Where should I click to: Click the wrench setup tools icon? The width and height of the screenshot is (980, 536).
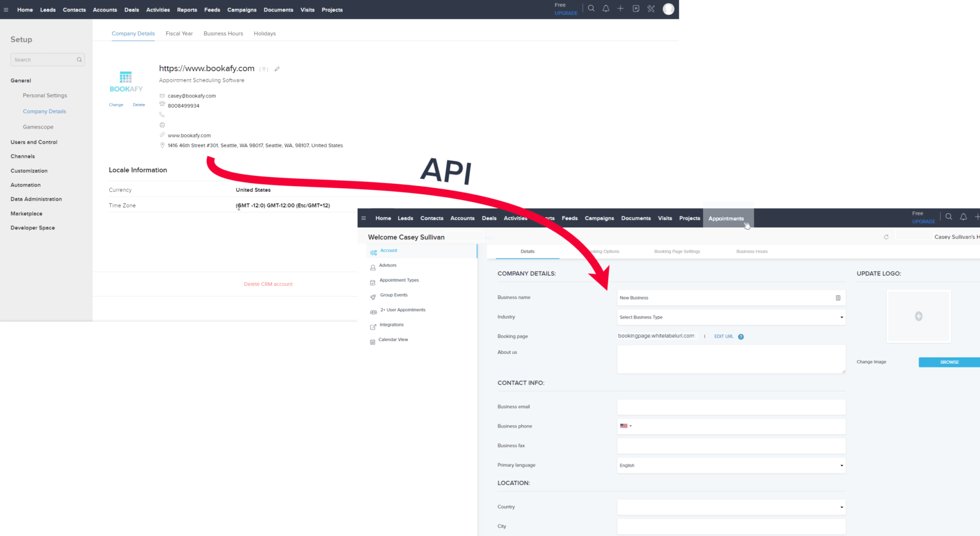(651, 9)
